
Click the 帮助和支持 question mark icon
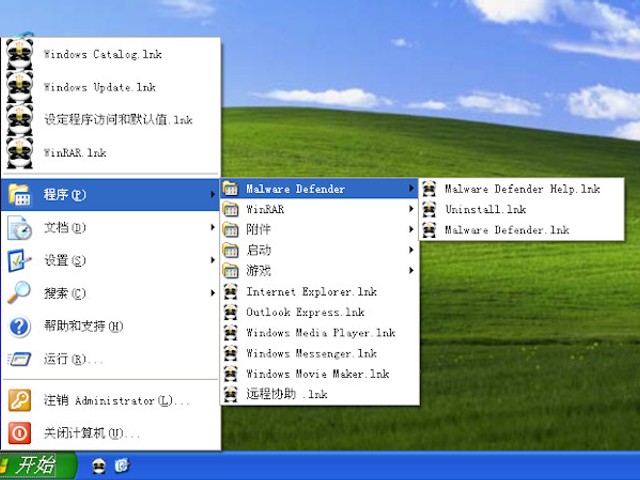(x=19, y=326)
